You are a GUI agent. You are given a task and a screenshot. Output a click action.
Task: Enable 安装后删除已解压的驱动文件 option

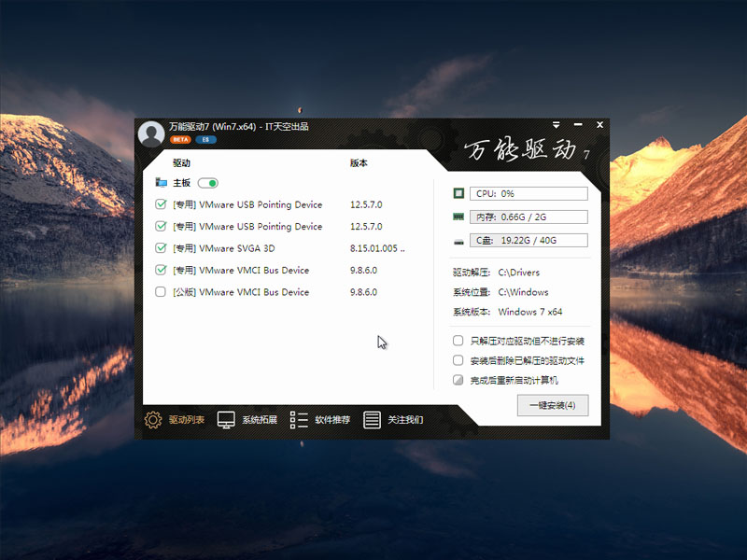coord(458,360)
